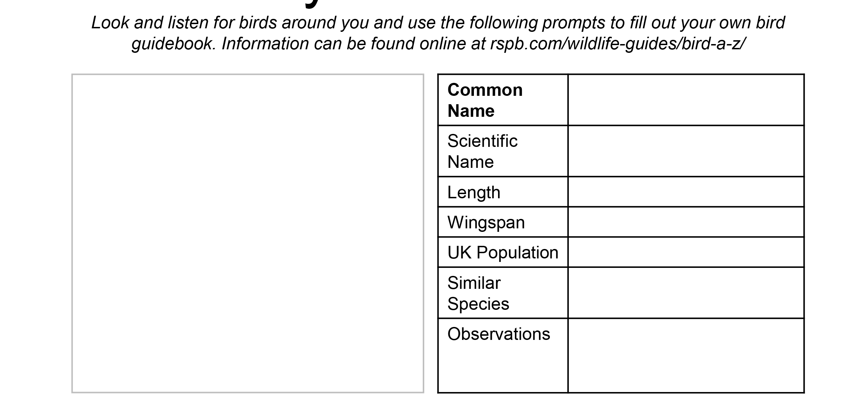Click the 'Observations' row label
This screenshot has width=868, height=406.
pos(498,334)
